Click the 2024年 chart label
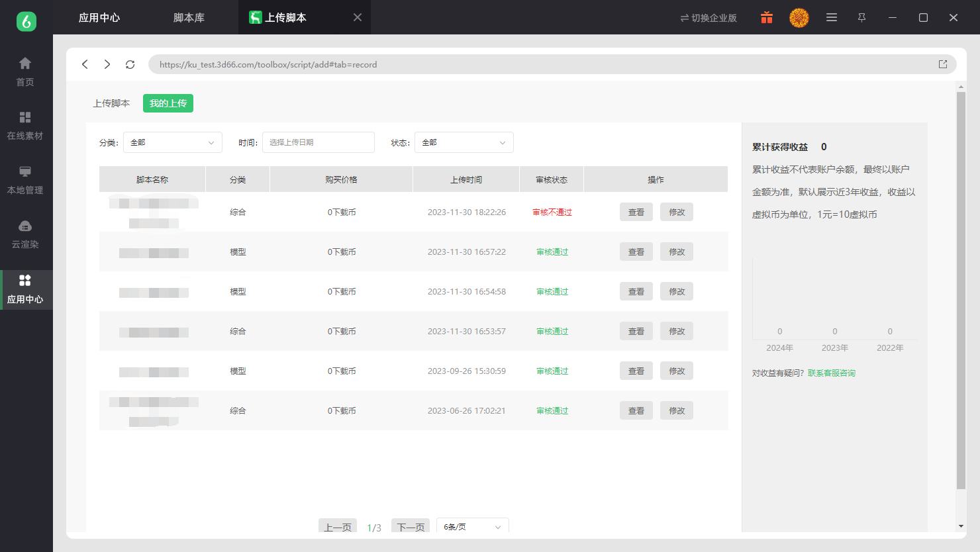980x552 pixels. pyautogui.click(x=779, y=348)
